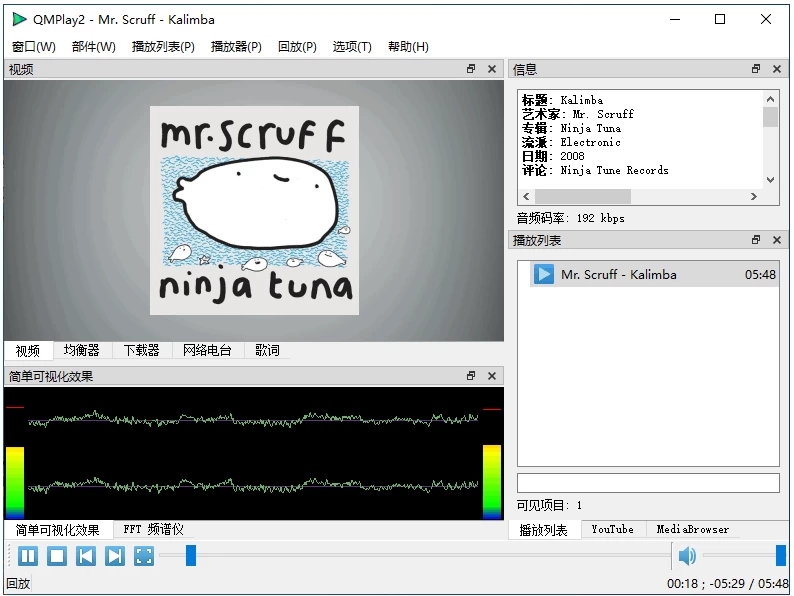Float the 播放列表 panel
This screenshot has height=596, width=794.
point(756,240)
